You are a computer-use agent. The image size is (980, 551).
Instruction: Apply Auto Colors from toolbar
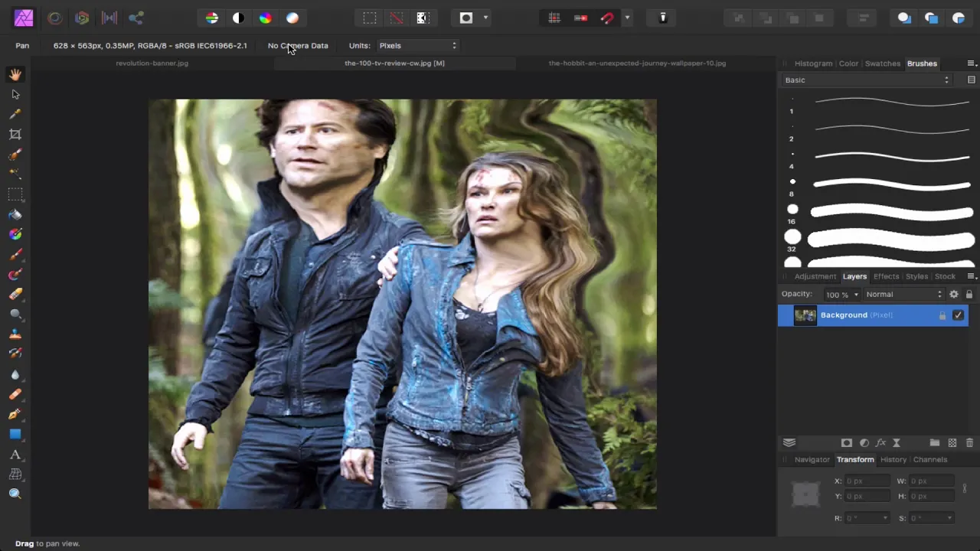coord(266,18)
